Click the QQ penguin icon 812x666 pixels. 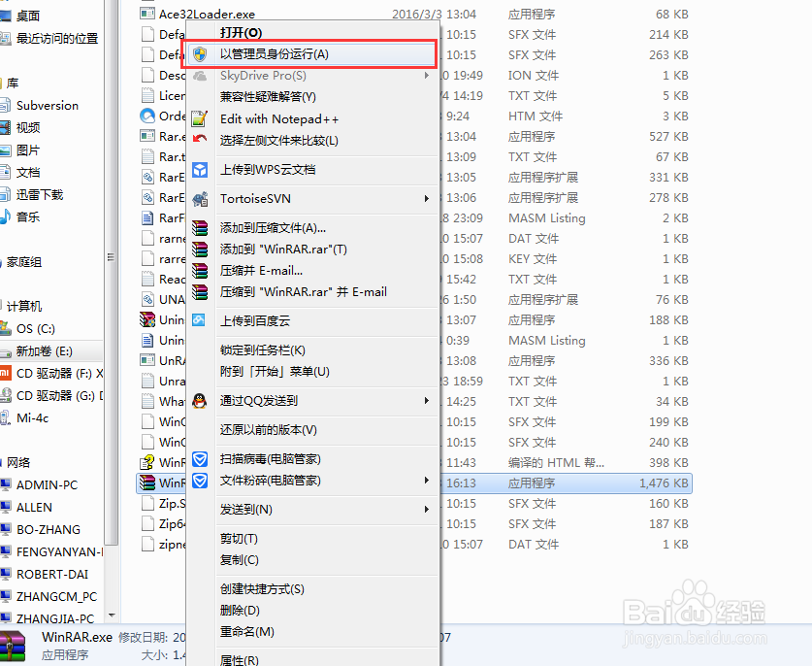coord(200,401)
